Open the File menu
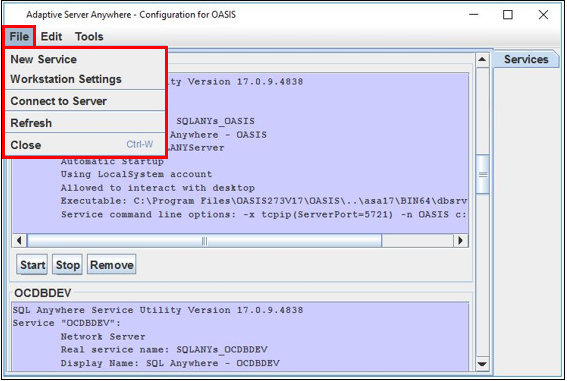Screen dimensions: 567x381 coord(19,37)
